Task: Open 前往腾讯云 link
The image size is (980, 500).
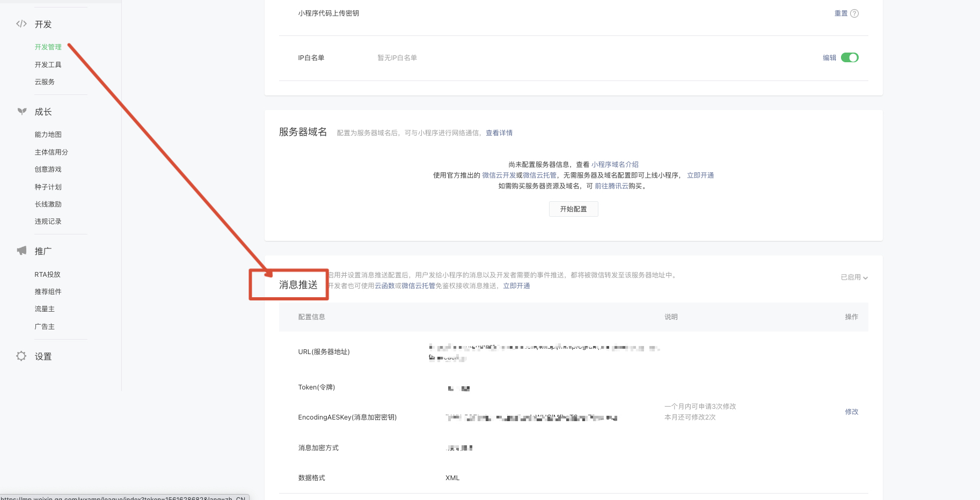Action: pyautogui.click(x=611, y=186)
